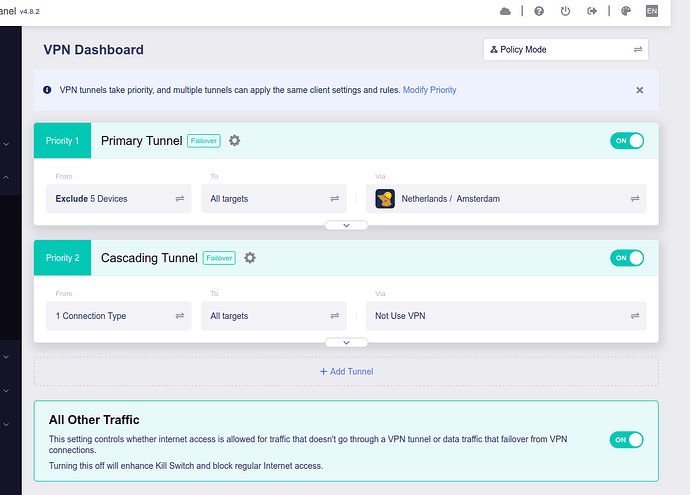Open the help question mark icon
Viewport: 690px width, 495px height.
click(x=539, y=11)
